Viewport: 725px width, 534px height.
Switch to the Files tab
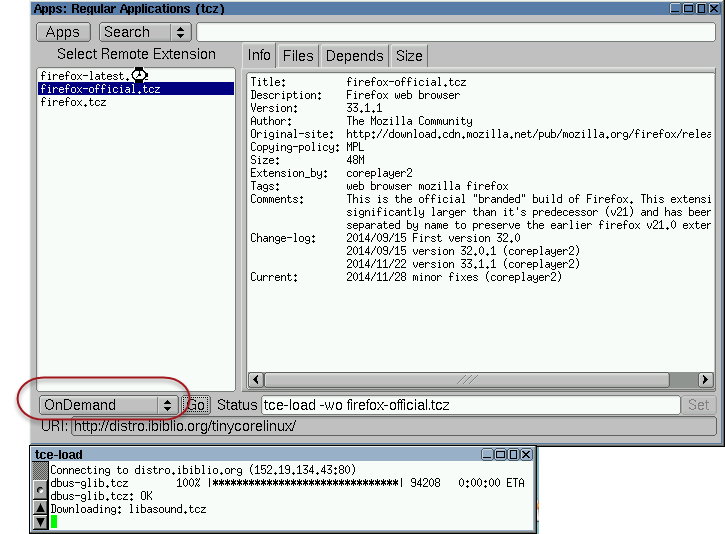click(x=298, y=56)
